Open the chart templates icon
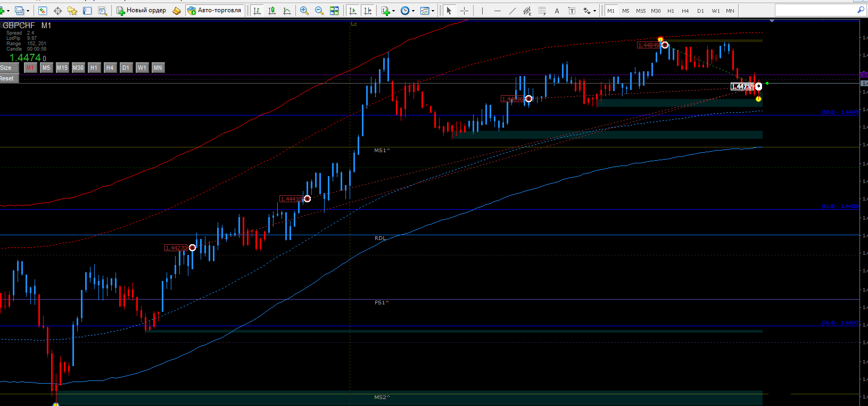 coord(424,11)
